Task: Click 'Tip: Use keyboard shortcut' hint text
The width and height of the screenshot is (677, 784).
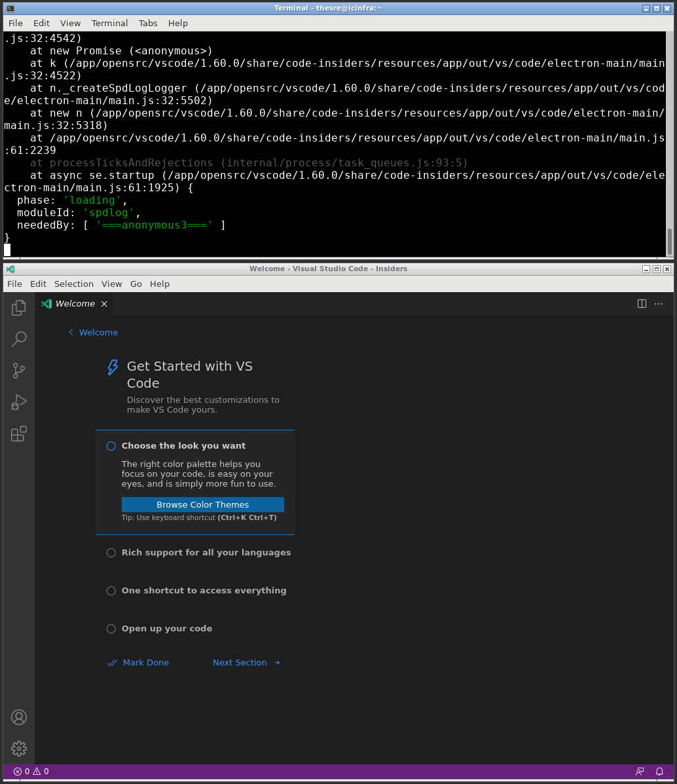Action: pos(199,517)
